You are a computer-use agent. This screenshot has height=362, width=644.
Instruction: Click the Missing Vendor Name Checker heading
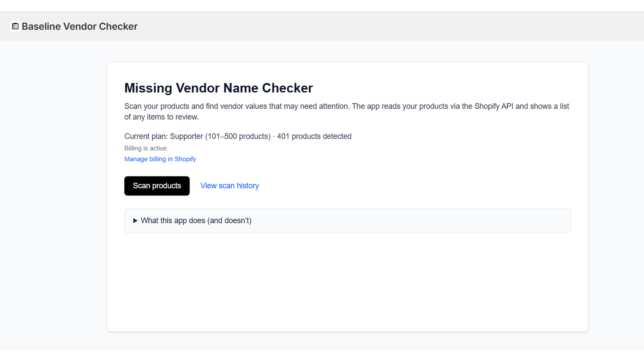[x=218, y=88]
